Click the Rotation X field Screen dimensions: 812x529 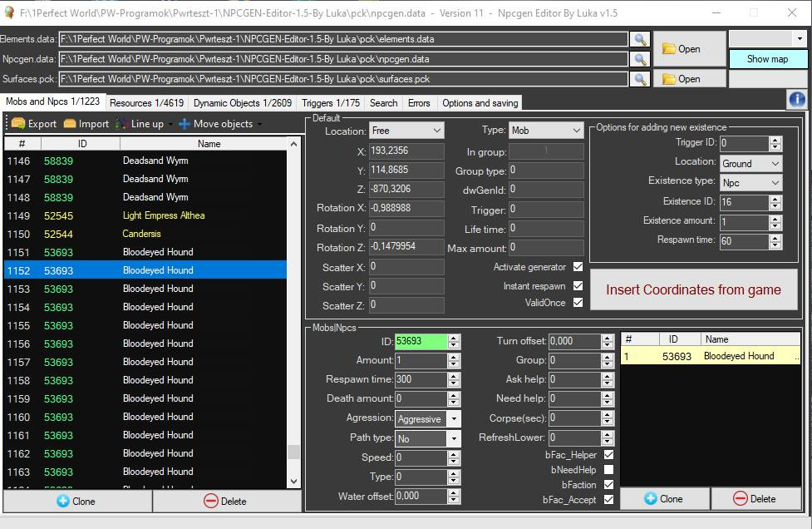tap(406, 208)
